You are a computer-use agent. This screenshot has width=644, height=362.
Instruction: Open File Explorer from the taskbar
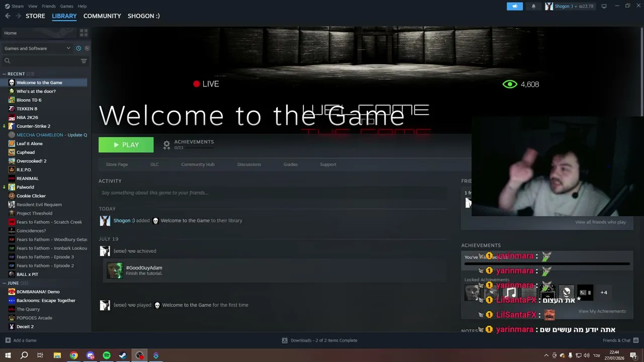click(x=57, y=355)
